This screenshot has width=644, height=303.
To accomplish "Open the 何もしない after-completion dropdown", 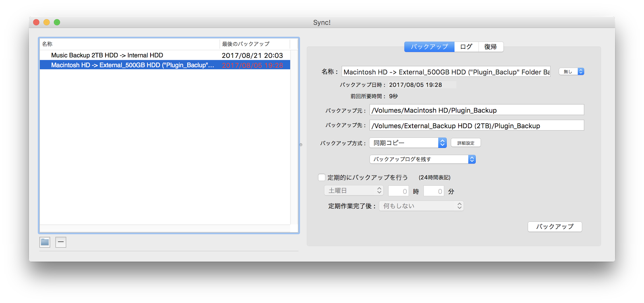I will click(x=421, y=206).
